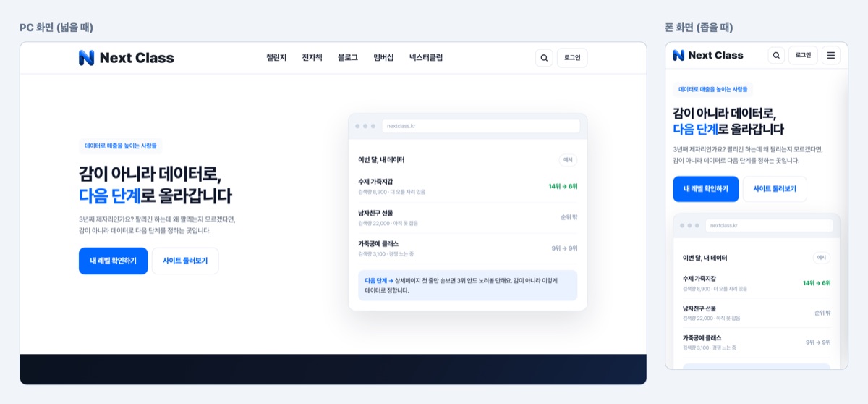Tap the 예시 badge in the phone view card

click(822, 258)
